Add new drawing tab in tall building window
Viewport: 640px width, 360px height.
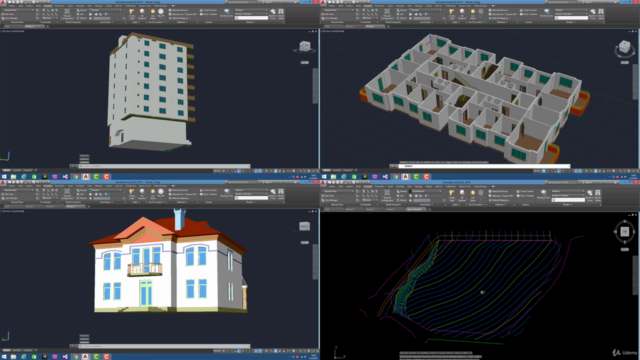pyautogui.click(x=48, y=27)
